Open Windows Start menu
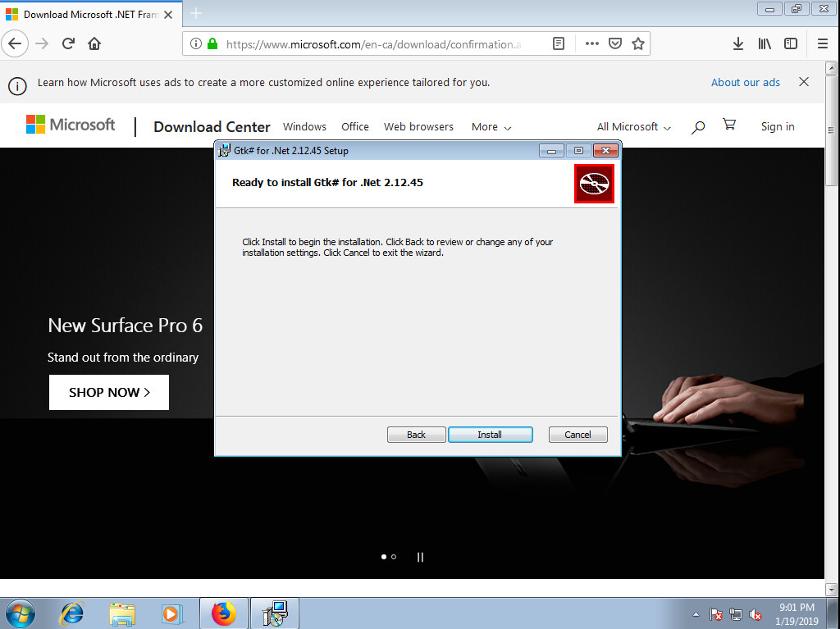This screenshot has width=840, height=629. tap(20, 613)
